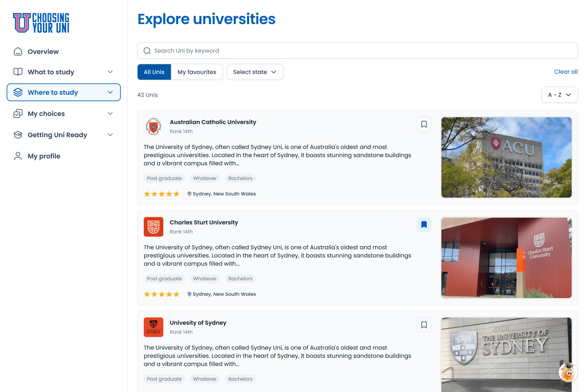Screen dimensions: 588x392
Task: Click the star rating for Charles Sturt University
Action: [162, 294]
